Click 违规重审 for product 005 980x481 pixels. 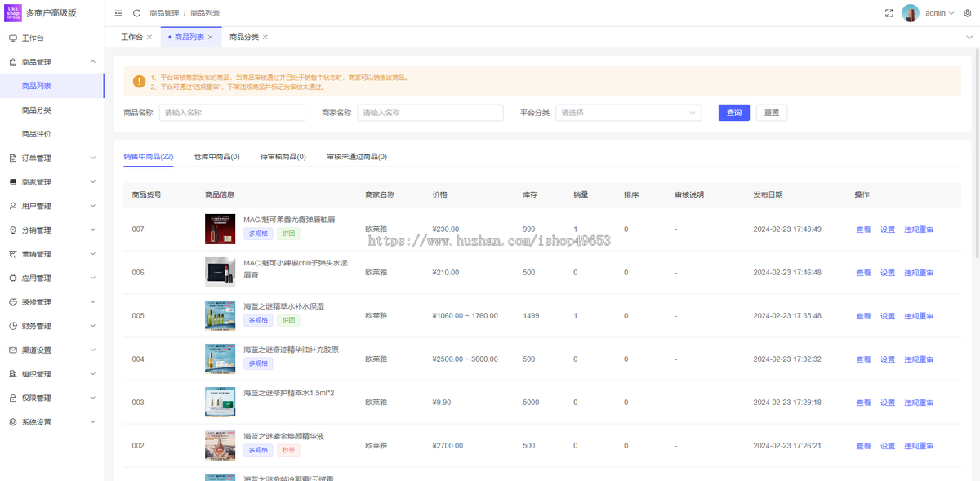[x=919, y=316]
